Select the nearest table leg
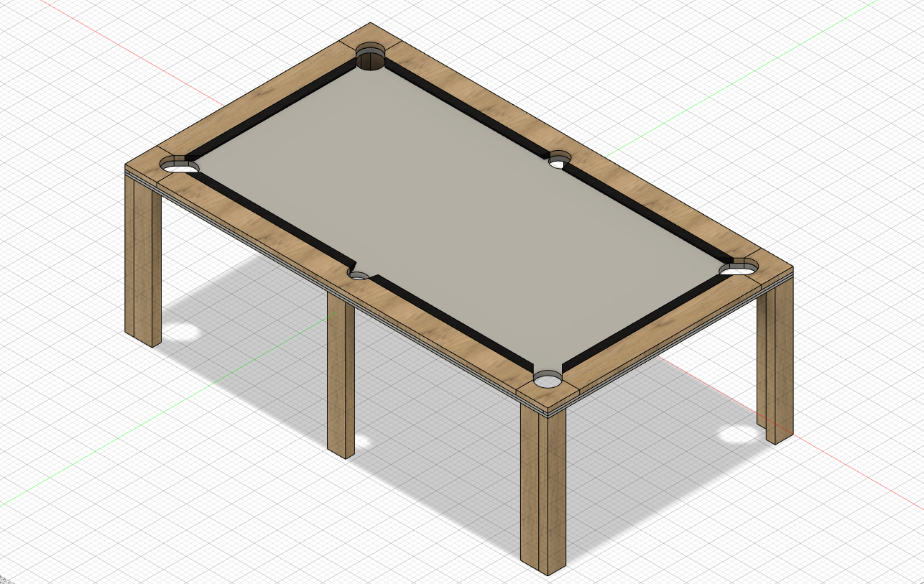The width and height of the screenshot is (924, 584). (x=542, y=488)
